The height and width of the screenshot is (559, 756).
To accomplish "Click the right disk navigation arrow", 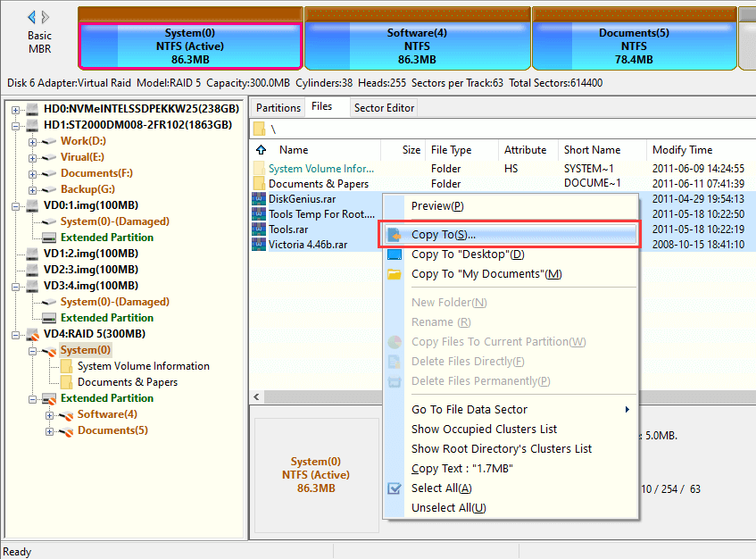I will (x=46, y=17).
